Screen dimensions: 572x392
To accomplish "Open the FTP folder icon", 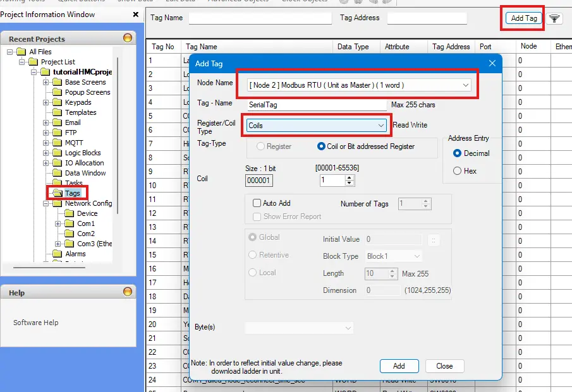I will point(58,133).
